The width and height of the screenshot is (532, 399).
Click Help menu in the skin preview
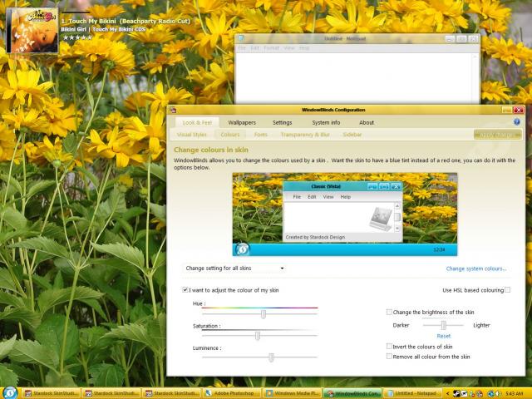[x=346, y=197]
